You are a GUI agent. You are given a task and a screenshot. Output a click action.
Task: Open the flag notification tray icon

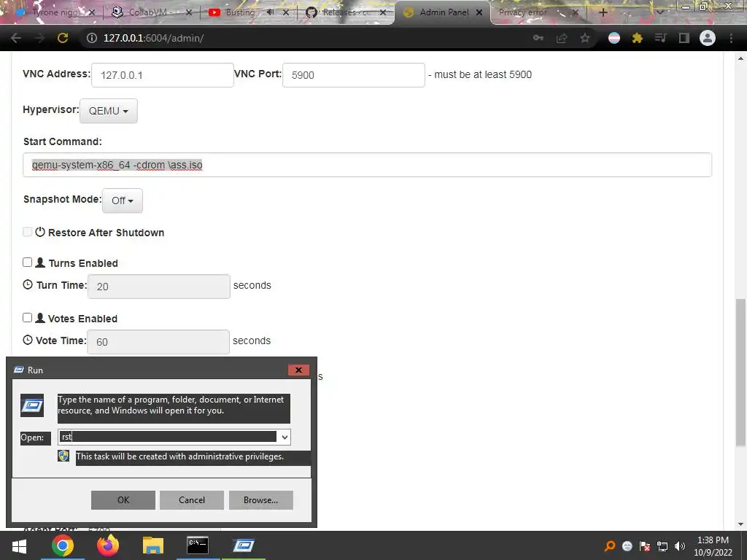(645, 546)
